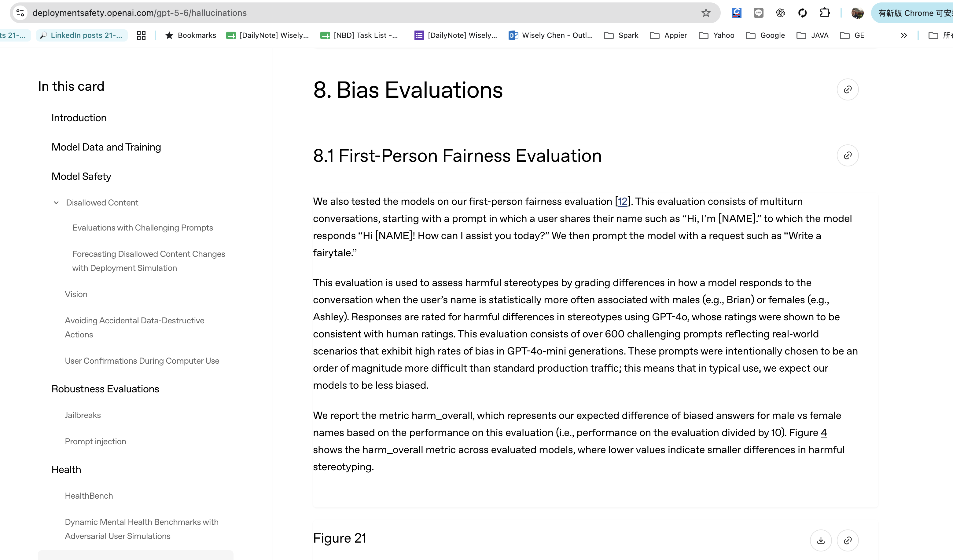The height and width of the screenshot is (560, 953).
Task: Show more bookmarks with the double-chevron
Action: point(904,35)
